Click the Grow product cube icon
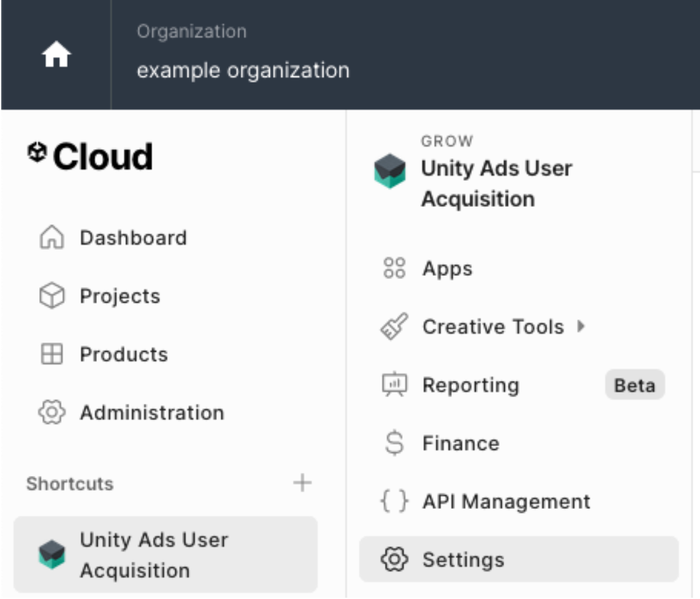Viewport: 700px width, 599px height. click(x=390, y=171)
